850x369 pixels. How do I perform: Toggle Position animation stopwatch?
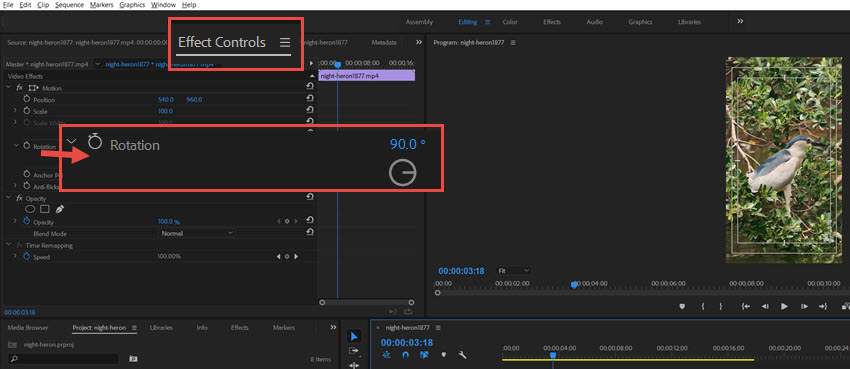point(27,99)
